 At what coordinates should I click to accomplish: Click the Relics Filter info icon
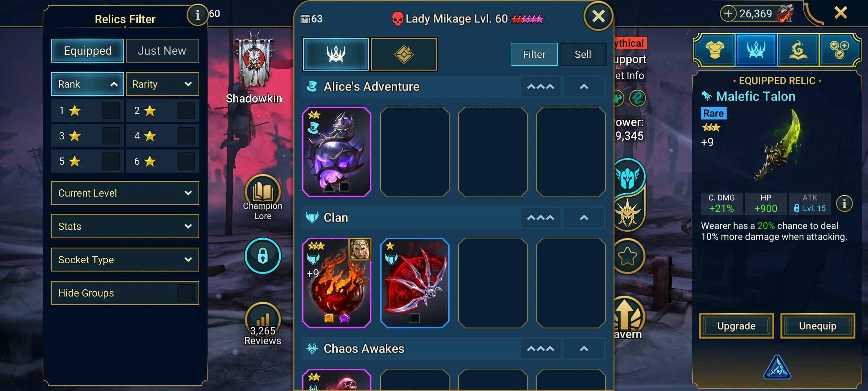(x=197, y=15)
